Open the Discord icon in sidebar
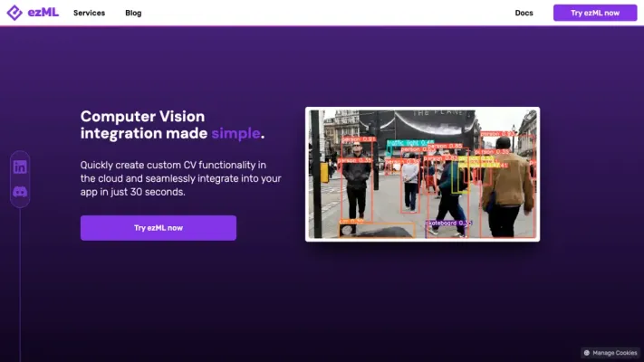The width and height of the screenshot is (644, 362). tap(20, 192)
